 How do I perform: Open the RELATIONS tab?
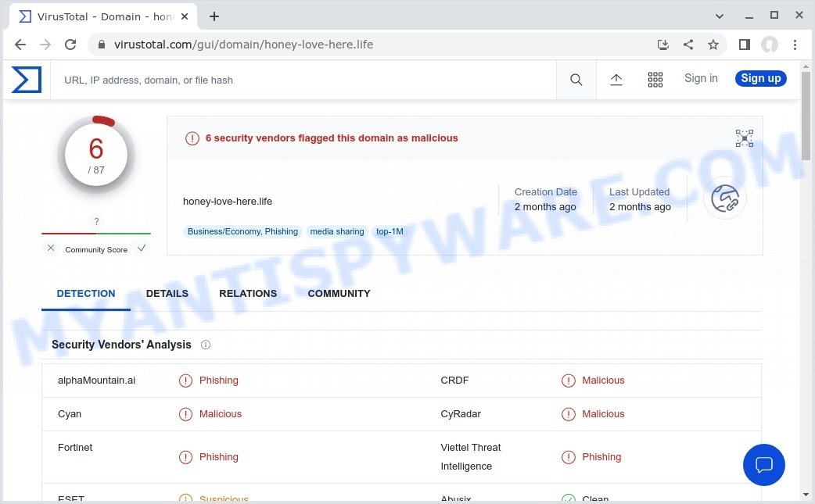[x=248, y=294]
